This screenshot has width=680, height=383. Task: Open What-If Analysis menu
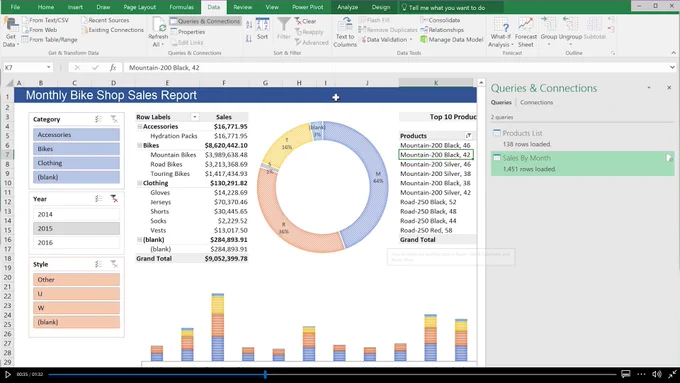[x=500, y=32]
